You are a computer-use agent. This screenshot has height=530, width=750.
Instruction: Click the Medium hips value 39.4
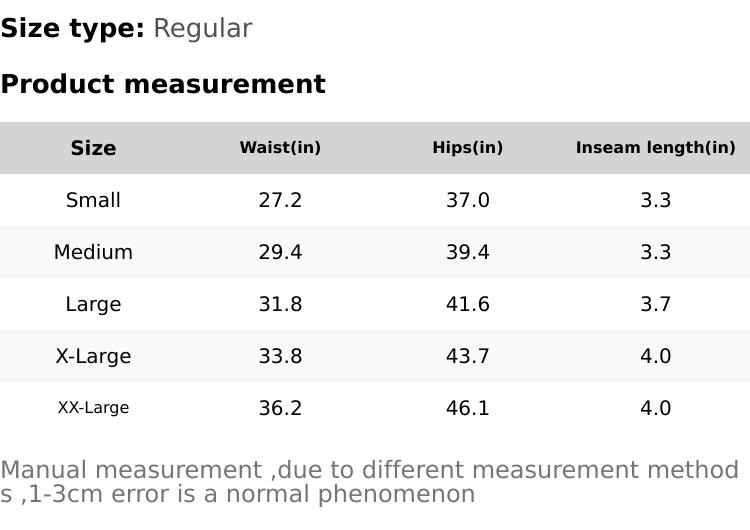467,252
